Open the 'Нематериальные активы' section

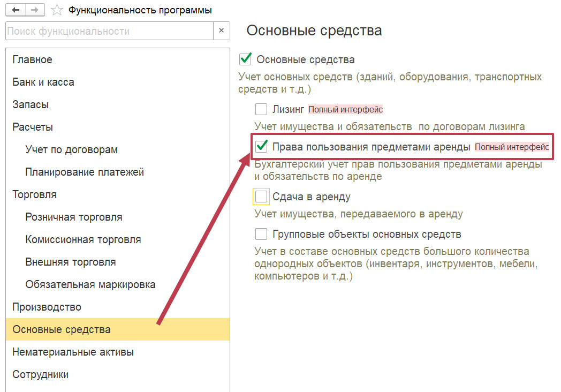point(118,352)
